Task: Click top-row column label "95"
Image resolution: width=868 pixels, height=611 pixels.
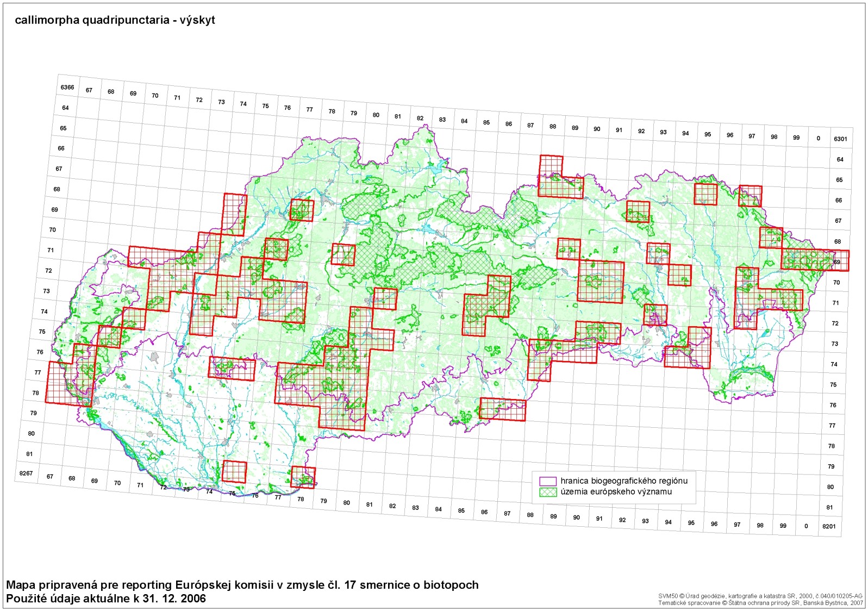Action: [708, 134]
